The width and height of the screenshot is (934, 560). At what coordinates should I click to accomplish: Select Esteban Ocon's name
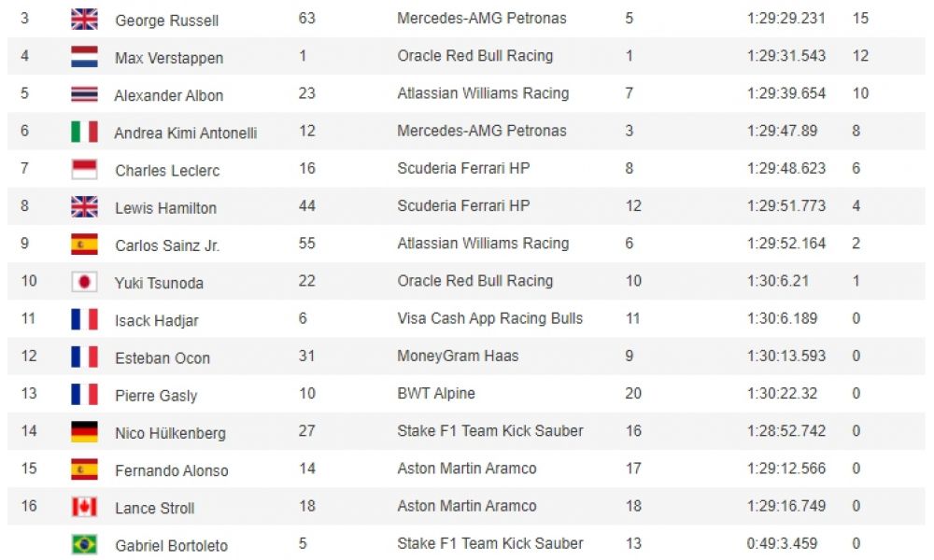point(163,357)
